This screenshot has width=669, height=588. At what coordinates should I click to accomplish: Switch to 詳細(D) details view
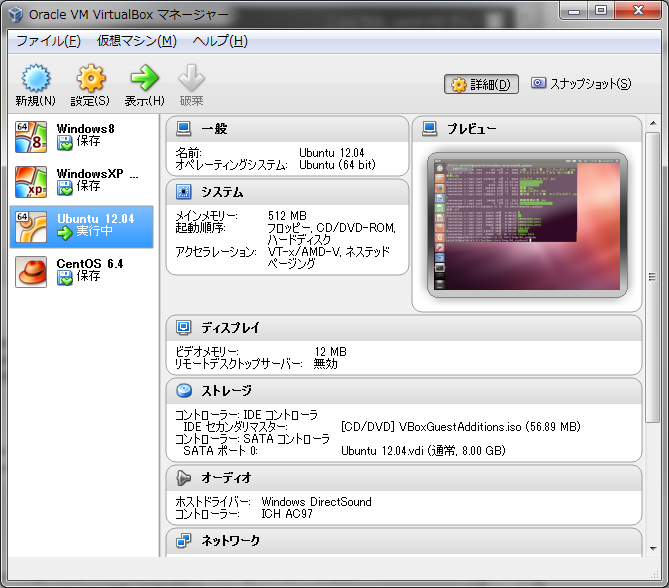(481, 84)
